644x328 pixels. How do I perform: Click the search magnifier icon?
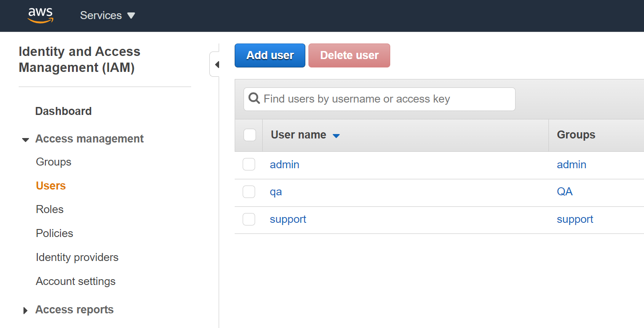[x=254, y=99]
